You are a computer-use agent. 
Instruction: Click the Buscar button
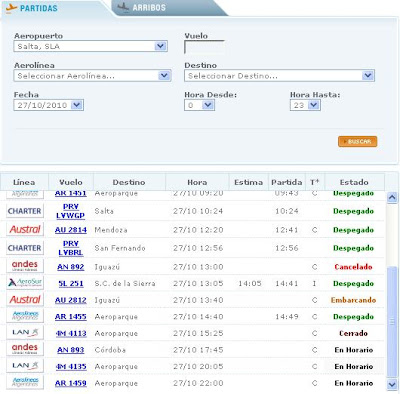pos(358,141)
